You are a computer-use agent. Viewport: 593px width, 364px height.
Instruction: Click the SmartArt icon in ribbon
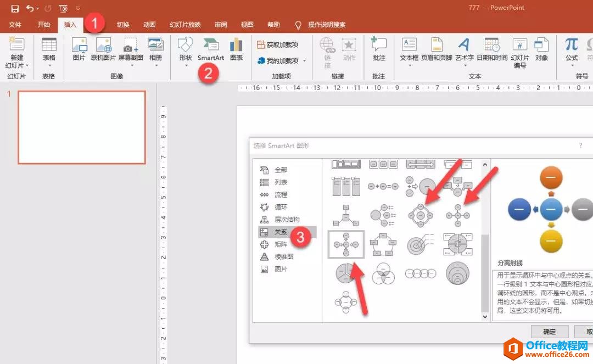[x=211, y=49]
